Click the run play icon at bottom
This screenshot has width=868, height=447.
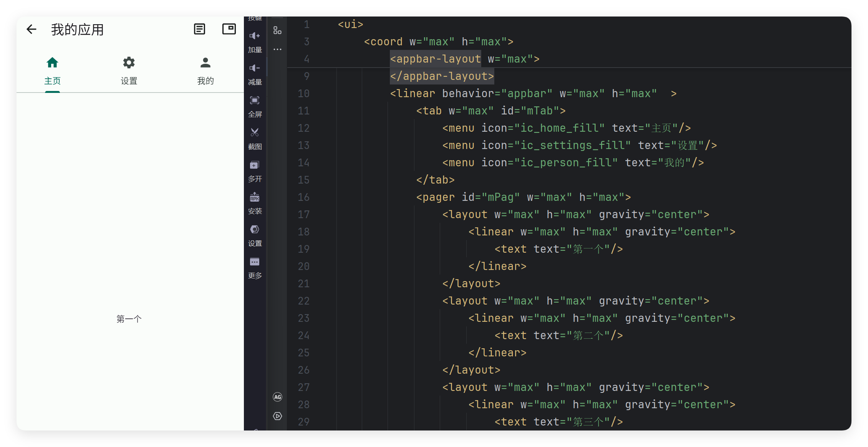(x=277, y=416)
